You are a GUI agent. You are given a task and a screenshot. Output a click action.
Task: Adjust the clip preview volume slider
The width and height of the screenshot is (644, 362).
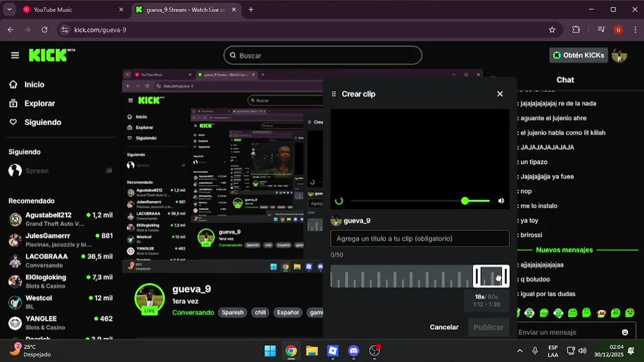click(475, 201)
